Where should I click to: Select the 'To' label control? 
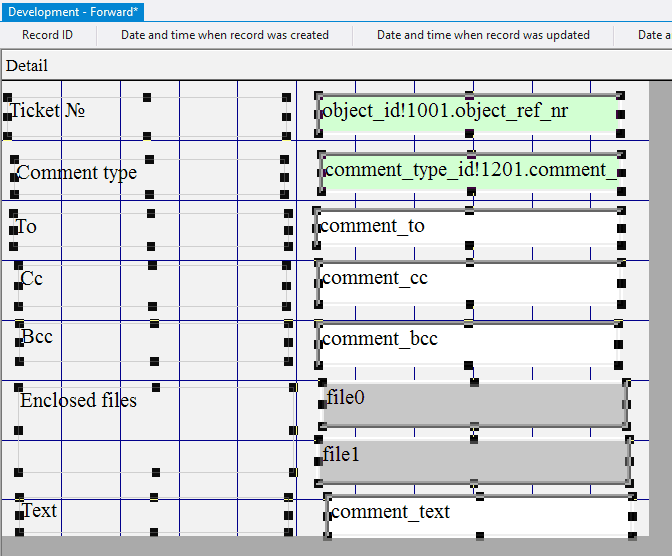point(26,227)
